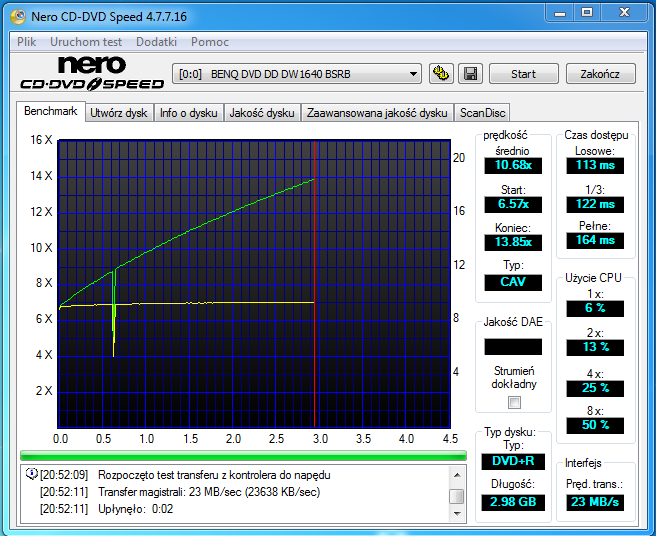Click the DVD+R disc type value
The width and height of the screenshot is (656, 536).
(513, 462)
